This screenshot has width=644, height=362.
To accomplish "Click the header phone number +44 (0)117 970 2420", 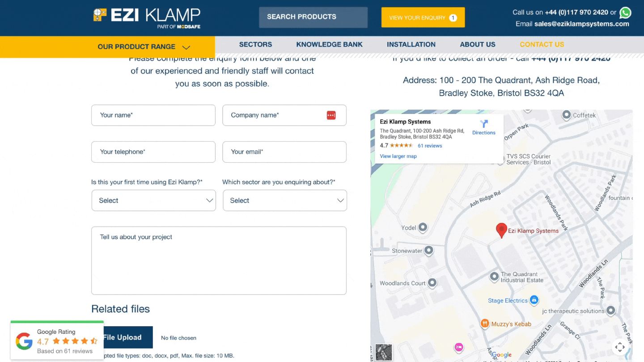I will (576, 12).
